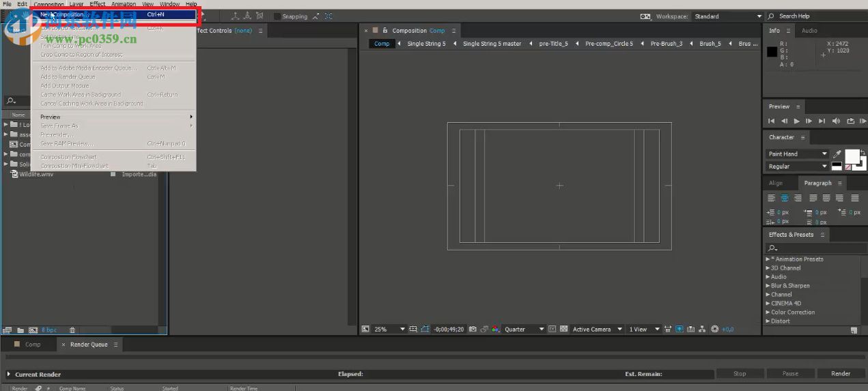The width and height of the screenshot is (868, 391).
Task: Click the Effects & Presets search field
Action: (816, 248)
